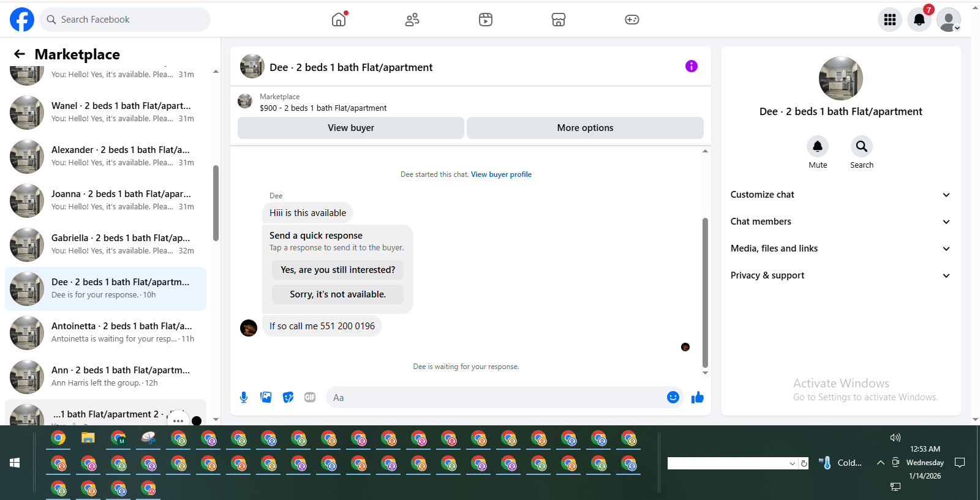Show hidden tray icons chevron
The width and height of the screenshot is (980, 500).
880,463
